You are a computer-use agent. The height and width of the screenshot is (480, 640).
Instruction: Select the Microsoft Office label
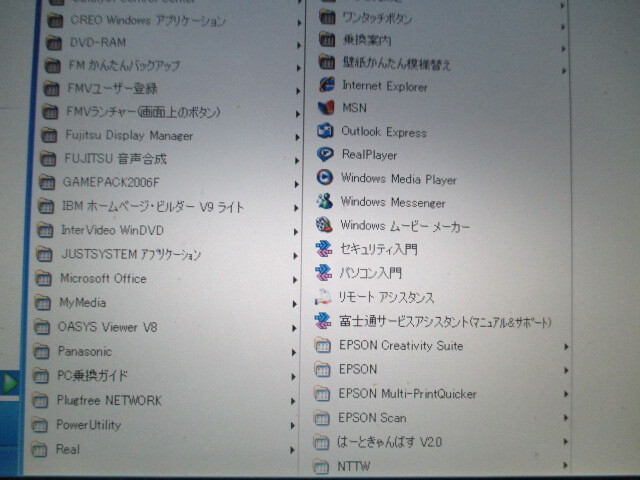click(103, 278)
